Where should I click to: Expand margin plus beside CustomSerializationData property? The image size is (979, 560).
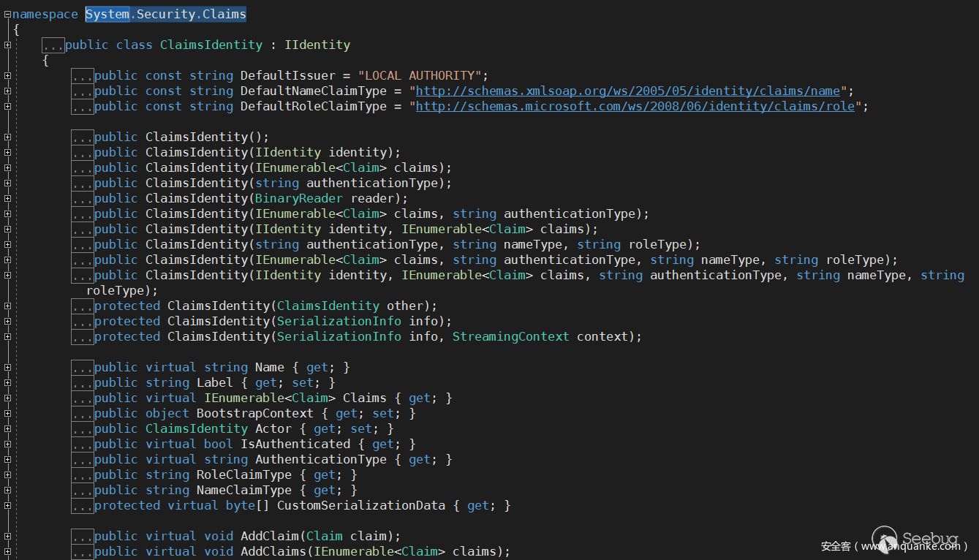coord(7,505)
